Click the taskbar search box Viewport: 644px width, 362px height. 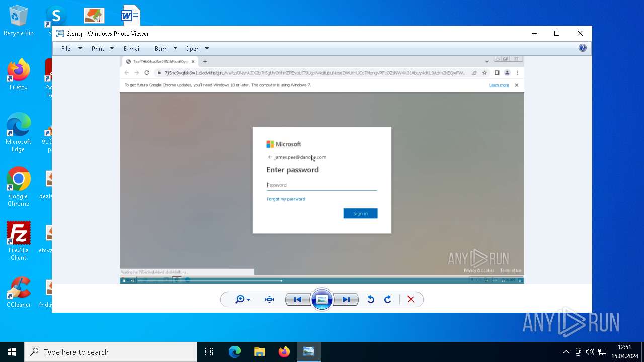(x=111, y=352)
